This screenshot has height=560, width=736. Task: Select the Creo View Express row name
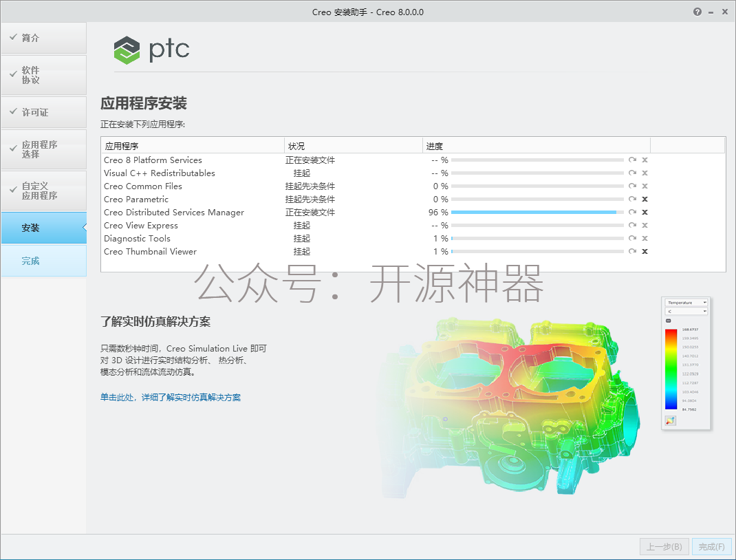pyautogui.click(x=141, y=226)
